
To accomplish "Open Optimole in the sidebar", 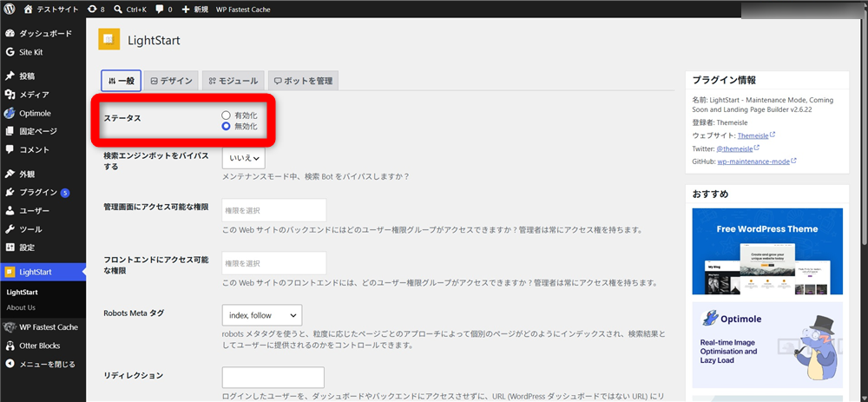I will [x=43, y=113].
